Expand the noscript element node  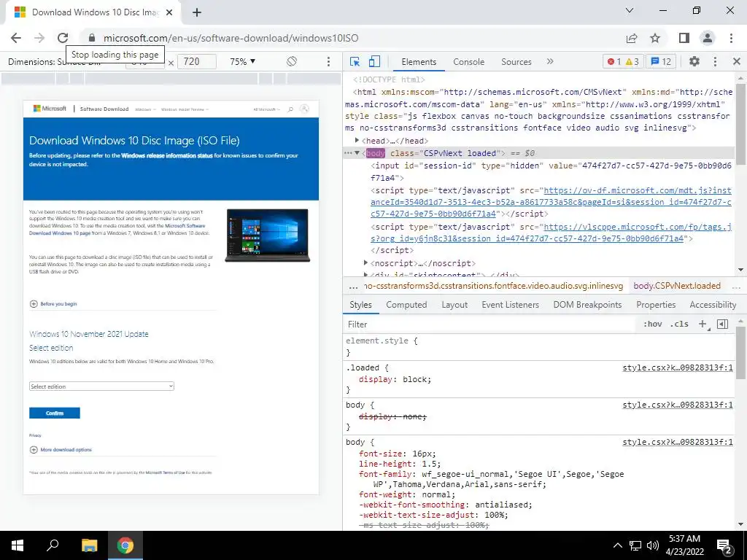point(365,262)
